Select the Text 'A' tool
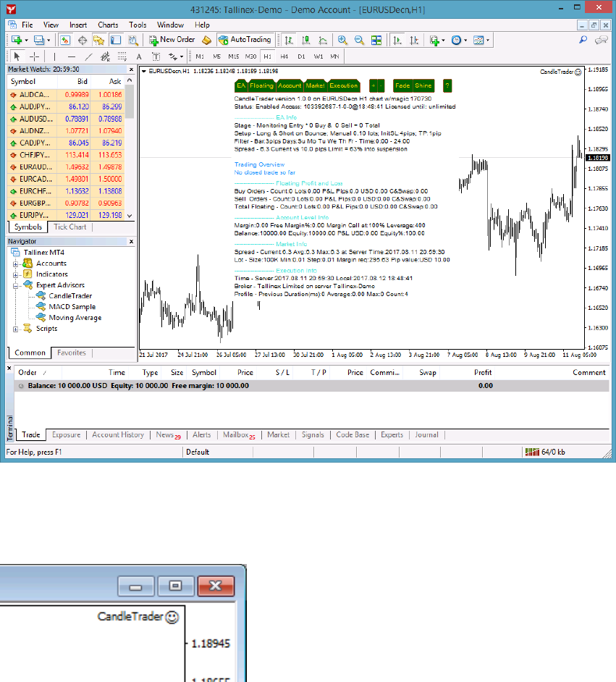616x682 pixels. tap(139, 56)
